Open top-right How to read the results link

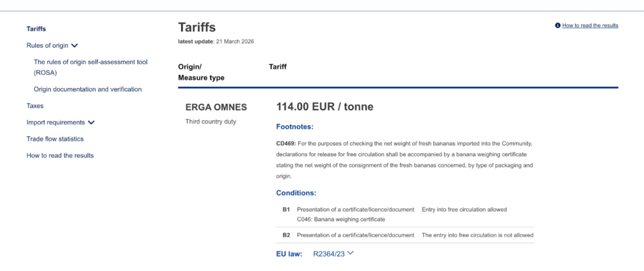coord(590,25)
